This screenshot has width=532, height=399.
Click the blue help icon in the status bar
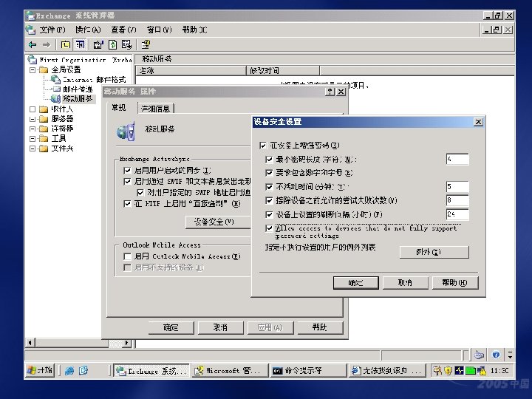tap(496, 355)
